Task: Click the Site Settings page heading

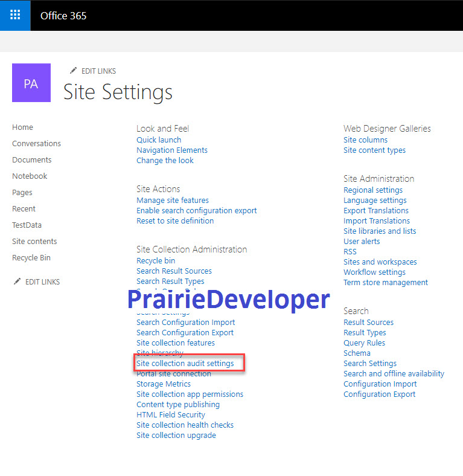Action: 118,92
